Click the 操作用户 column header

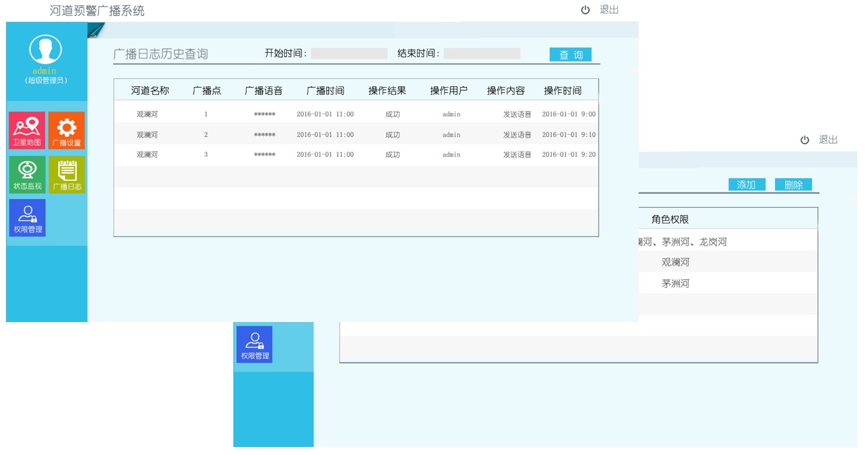click(449, 90)
